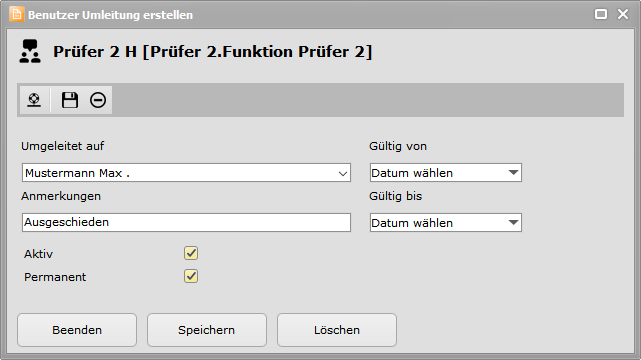Image resolution: width=641 pixels, height=360 pixels.
Task: Click the Löschen button
Action: [x=337, y=330]
